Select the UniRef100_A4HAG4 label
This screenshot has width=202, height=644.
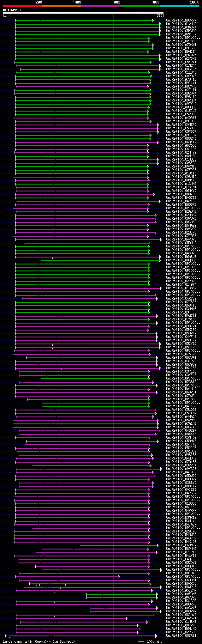pos(181,416)
